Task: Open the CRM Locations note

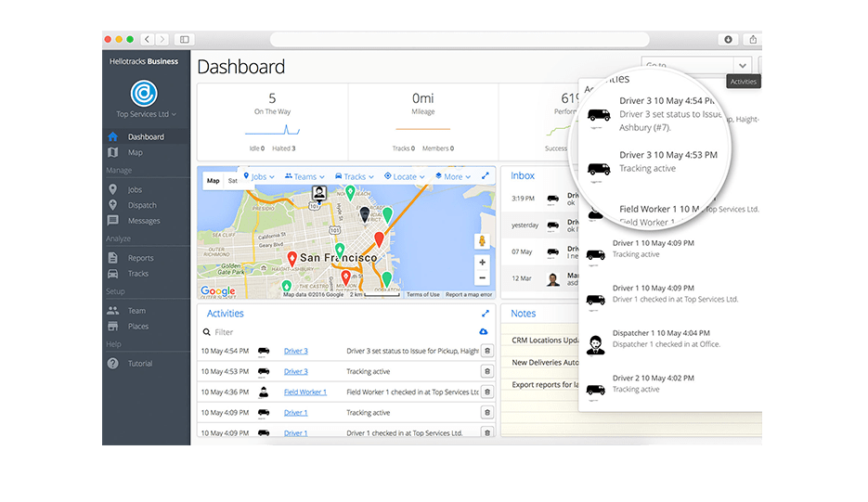Action: [x=545, y=340]
